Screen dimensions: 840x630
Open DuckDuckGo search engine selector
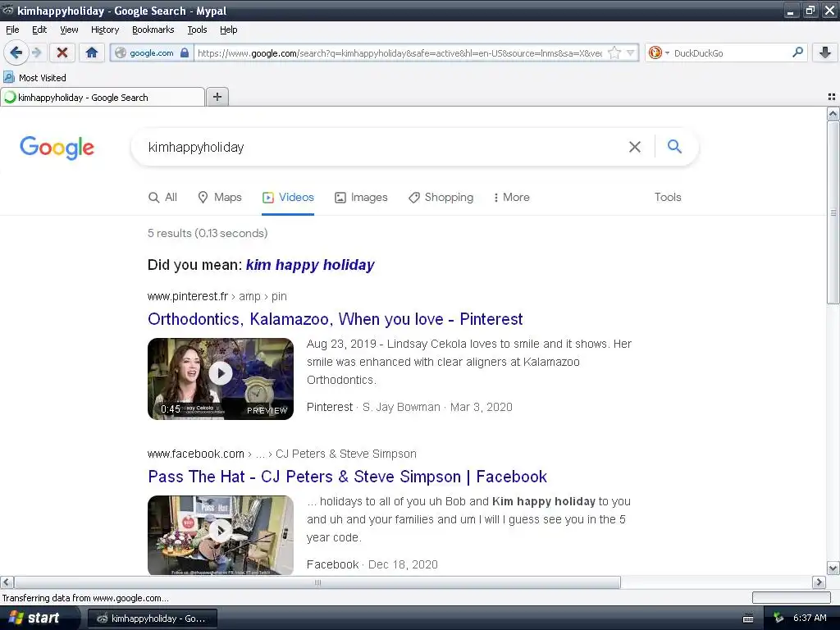659,52
